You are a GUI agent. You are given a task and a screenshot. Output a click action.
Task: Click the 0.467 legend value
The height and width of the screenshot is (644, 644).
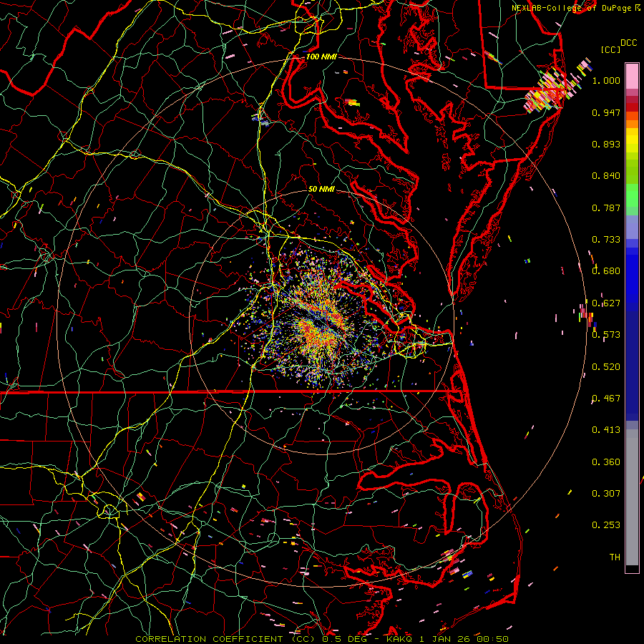[606, 399]
